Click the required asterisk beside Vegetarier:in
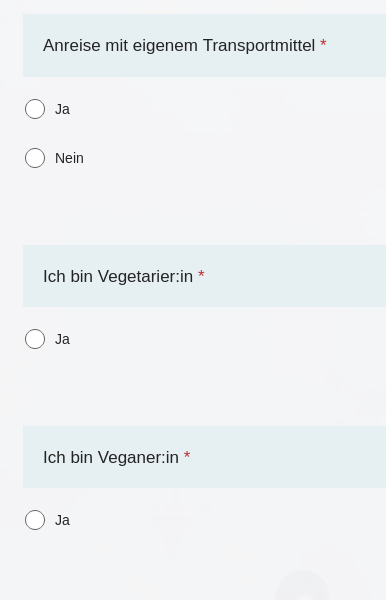Image resolution: width=386 pixels, height=600 pixels. [x=201, y=274]
